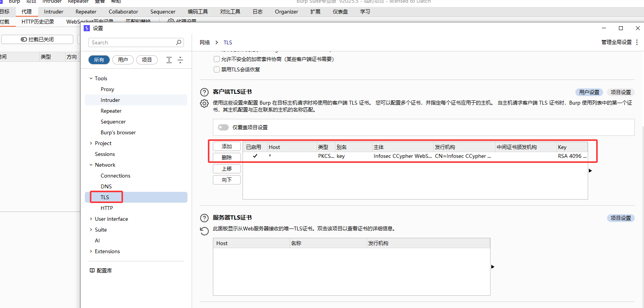Click the search magnifier icon in settings
The height and width of the screenshot is (308, 644).
pos(179,42)
